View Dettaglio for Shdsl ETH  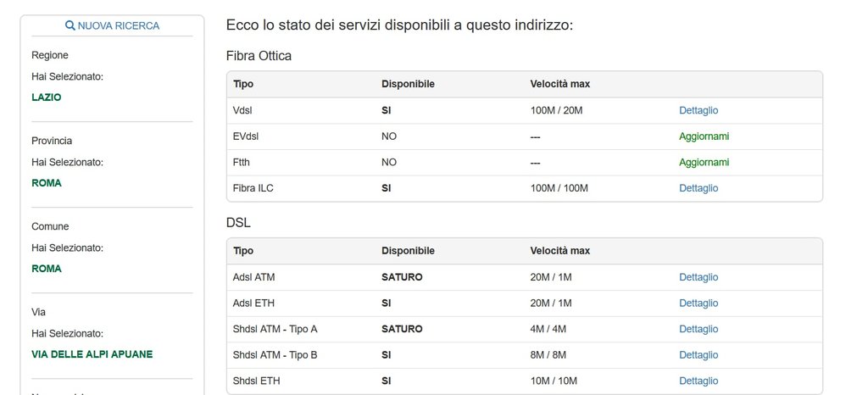698,381
